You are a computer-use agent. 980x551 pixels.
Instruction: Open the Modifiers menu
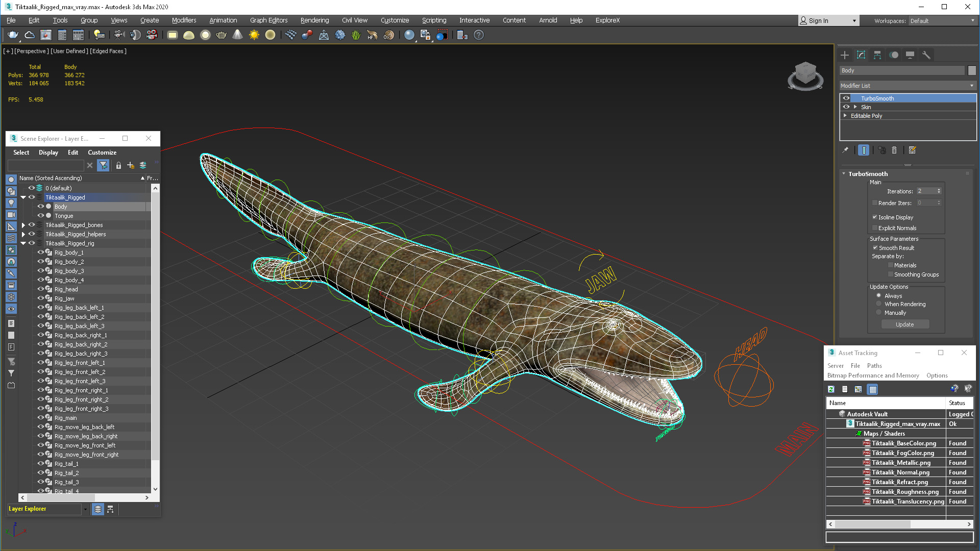pyautogui.click(x=184, y=20)
